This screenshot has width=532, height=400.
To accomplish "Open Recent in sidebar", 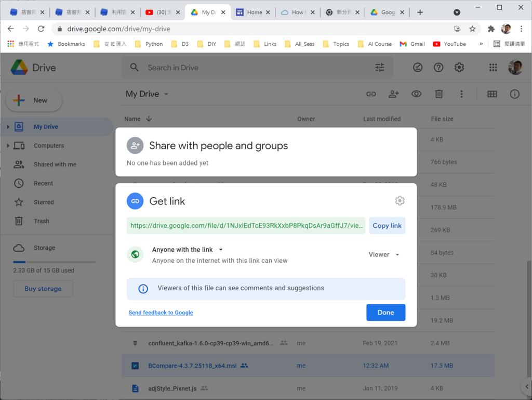I will (44, 184).
